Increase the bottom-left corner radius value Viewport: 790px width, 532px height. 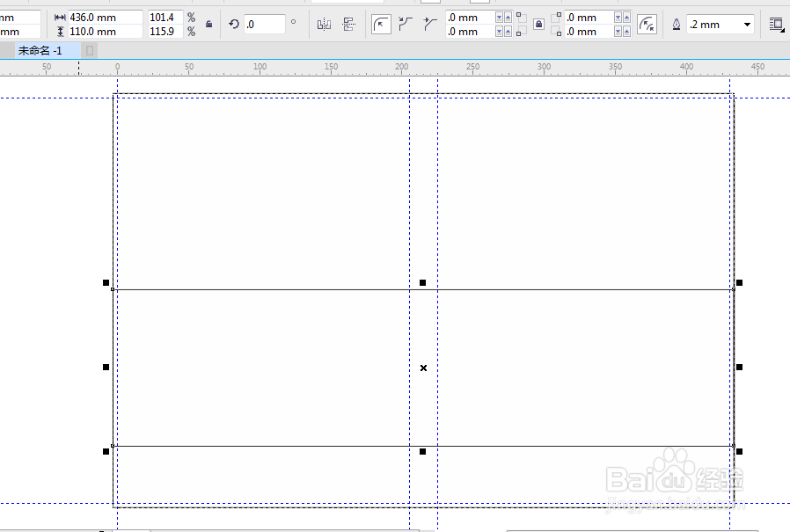tap(508, 32)
